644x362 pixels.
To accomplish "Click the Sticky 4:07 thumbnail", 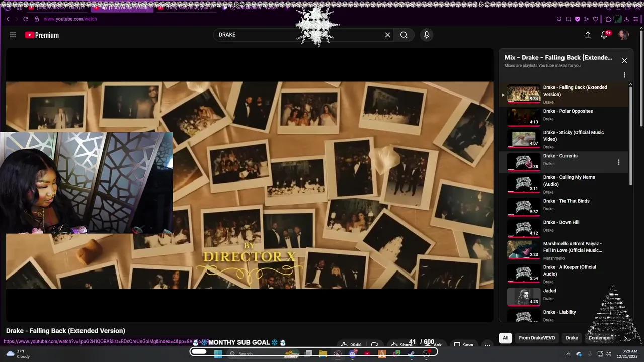I will pyautogui.click(x=523, y=139).
